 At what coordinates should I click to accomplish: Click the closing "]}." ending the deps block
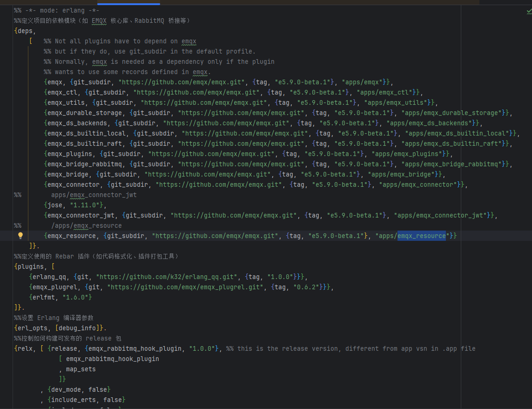[x=34, y=246]
